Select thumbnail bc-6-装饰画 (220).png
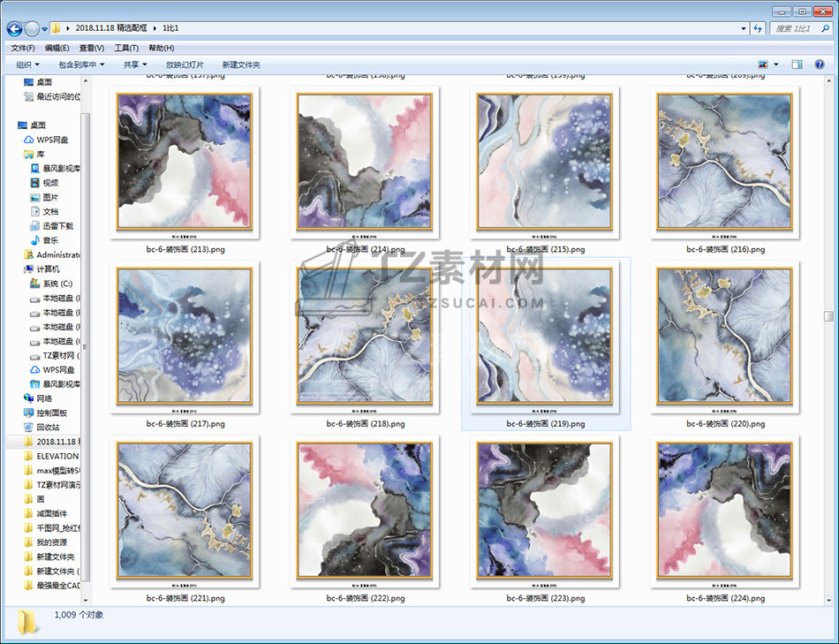The image size is (839, 644). (x=725, y=337)
